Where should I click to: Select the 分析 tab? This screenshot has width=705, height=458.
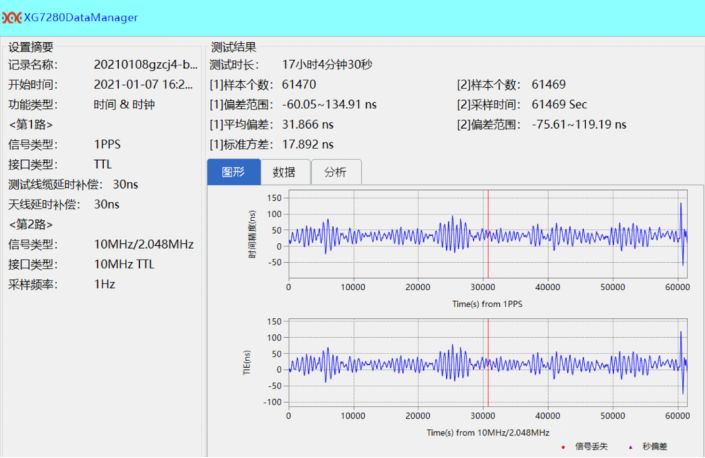[x=335, y=172]
